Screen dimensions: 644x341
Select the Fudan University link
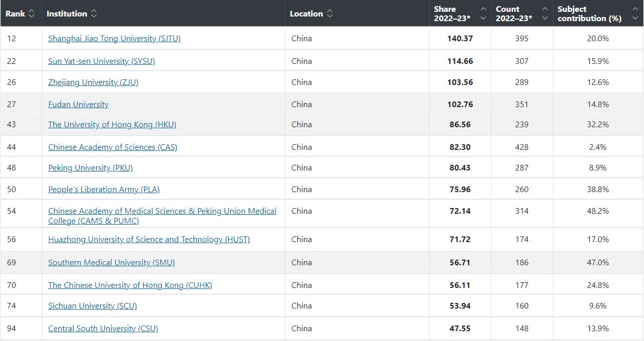[x=78, y=105]
